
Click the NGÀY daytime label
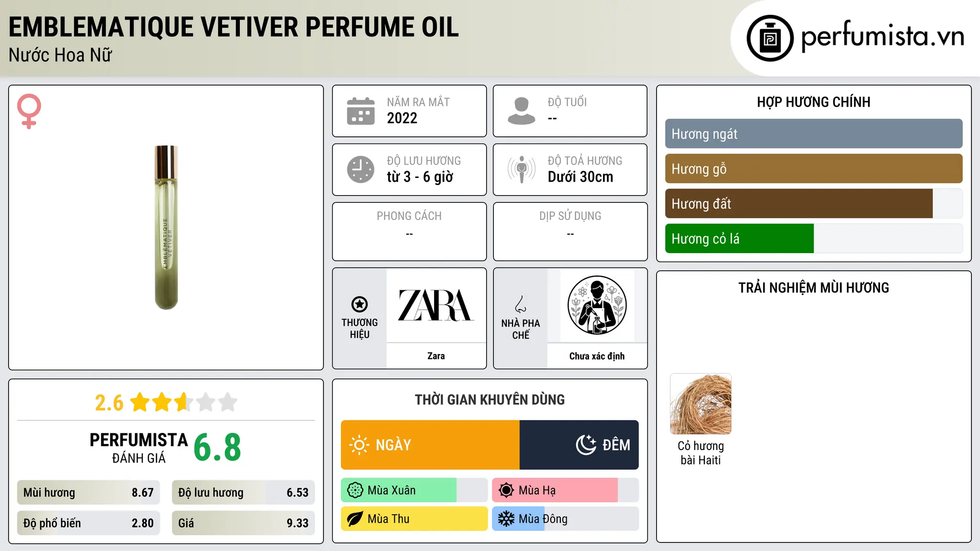[x=393, y=445]
